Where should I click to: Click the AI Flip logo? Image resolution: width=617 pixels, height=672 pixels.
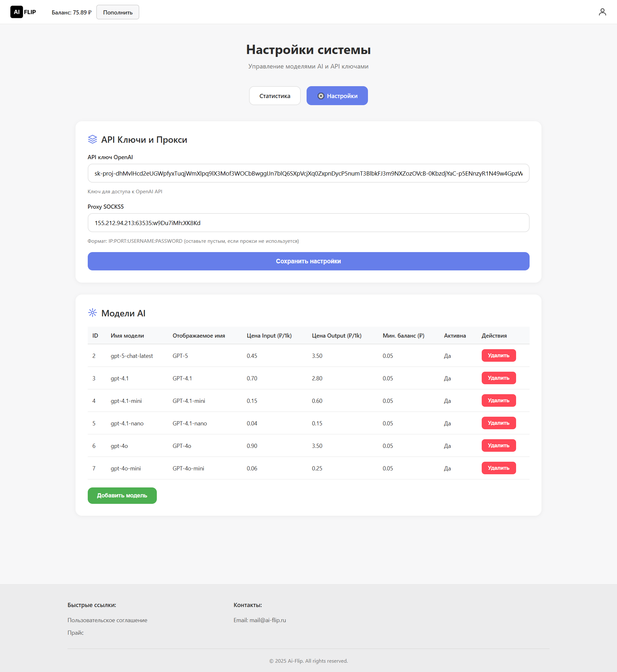(x=23, y=12)
